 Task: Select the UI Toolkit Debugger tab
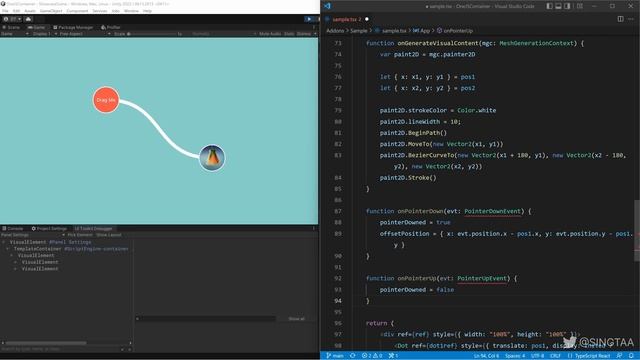click(x=93, y=229)
